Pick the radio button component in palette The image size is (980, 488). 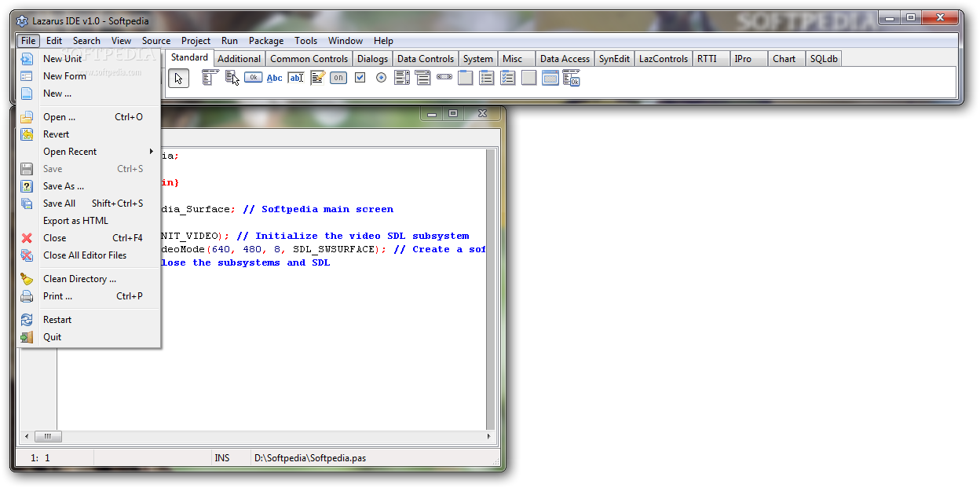click(x=381, y=78)
